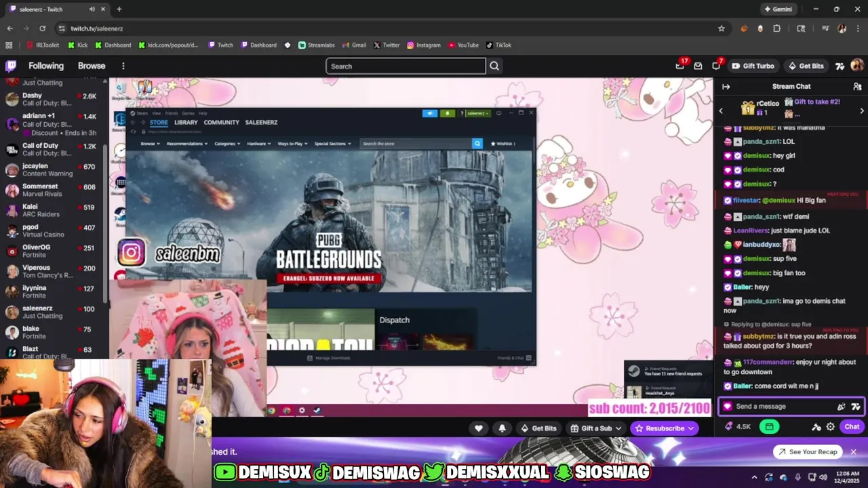Open the Whispers inbox icon

[698, 66]
